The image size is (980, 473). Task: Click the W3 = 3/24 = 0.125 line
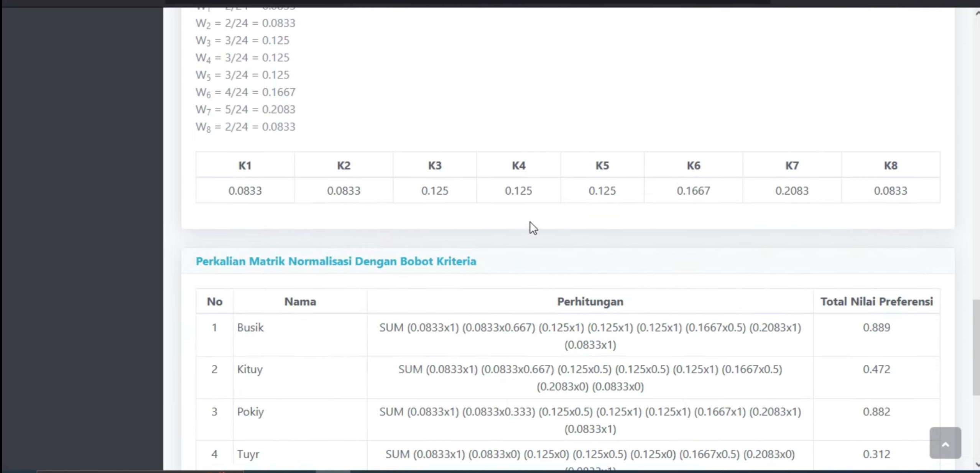[242, 41]
